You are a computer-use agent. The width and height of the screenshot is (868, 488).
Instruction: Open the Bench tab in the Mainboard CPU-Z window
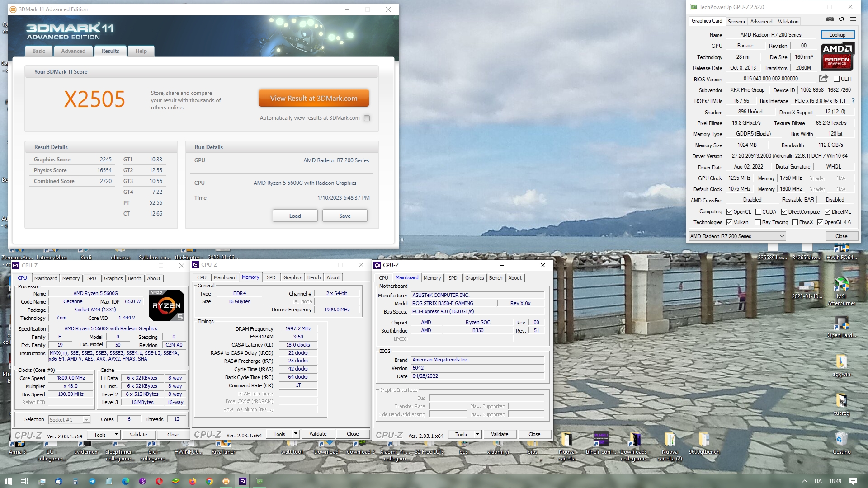[495, 278]
